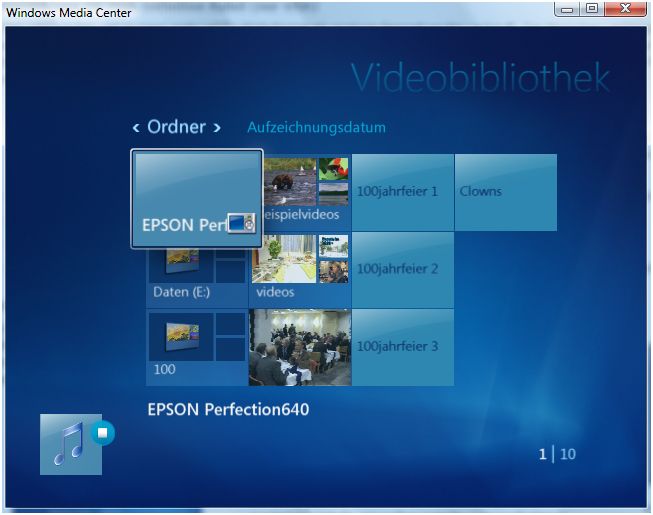
Task: Open the EPSON Perfection640 folder tile
Action: click(197, 199)
